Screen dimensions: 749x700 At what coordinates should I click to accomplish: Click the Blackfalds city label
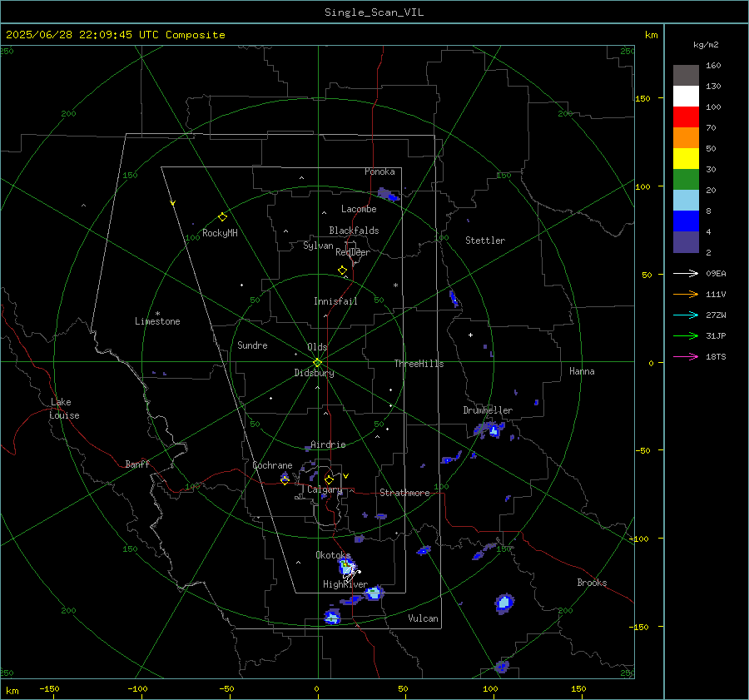coord(354,231)
